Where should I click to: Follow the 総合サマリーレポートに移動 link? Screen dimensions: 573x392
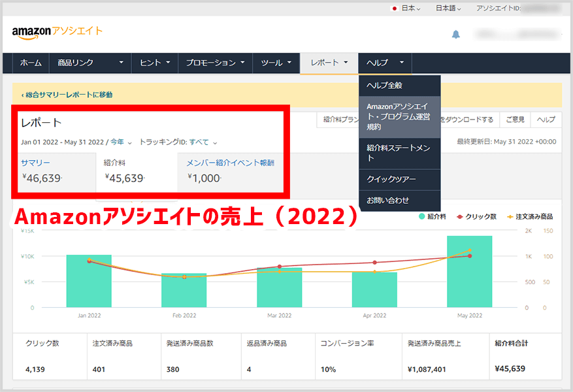pyautogui.click(x=67, y=95)
